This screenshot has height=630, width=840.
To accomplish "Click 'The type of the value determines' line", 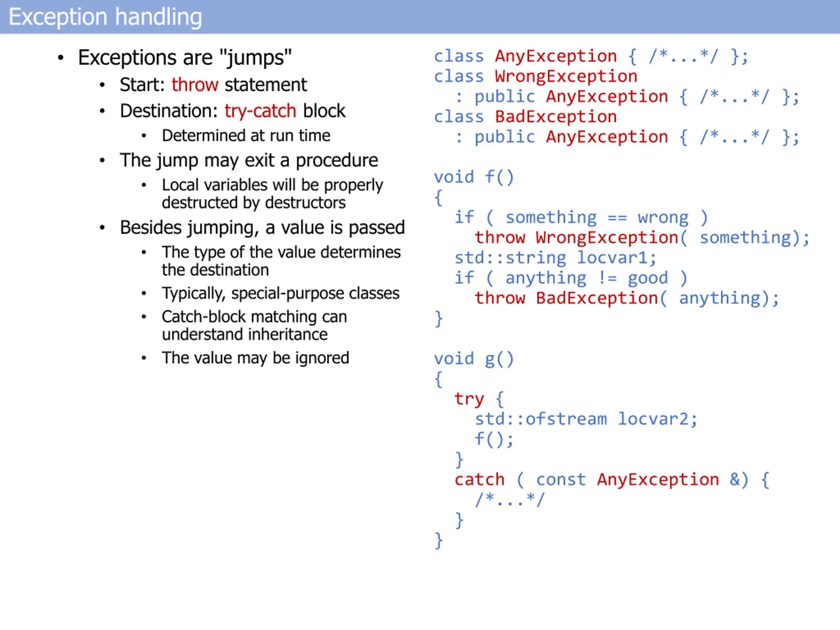I will [281, 253].
